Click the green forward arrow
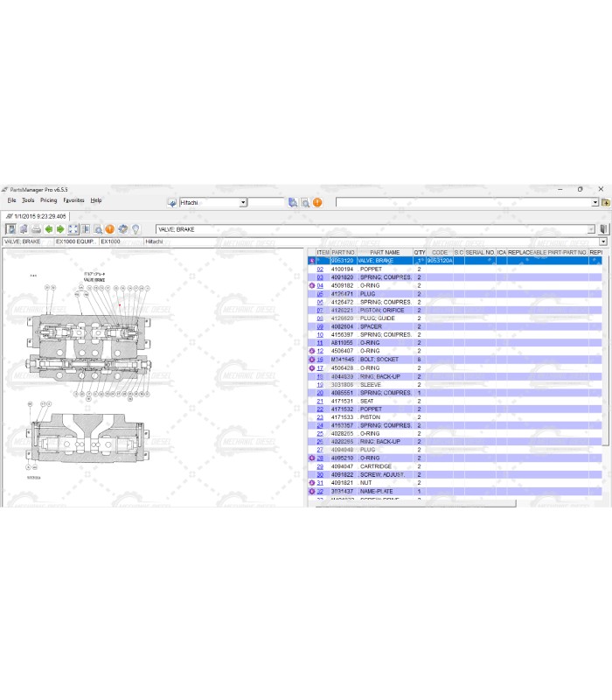The image size is (612, 700). click(60, 229)
